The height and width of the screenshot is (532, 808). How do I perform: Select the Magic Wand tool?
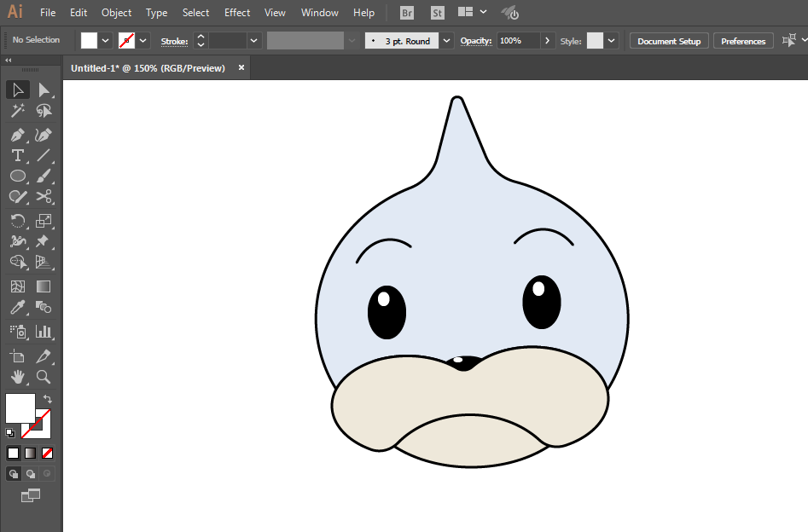tap(17, 111)
